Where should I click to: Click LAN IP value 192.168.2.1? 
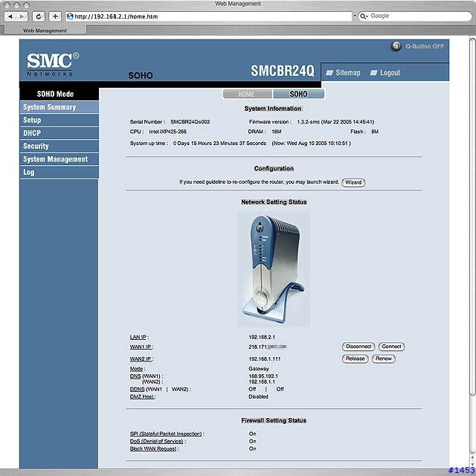tap(262, 337)
